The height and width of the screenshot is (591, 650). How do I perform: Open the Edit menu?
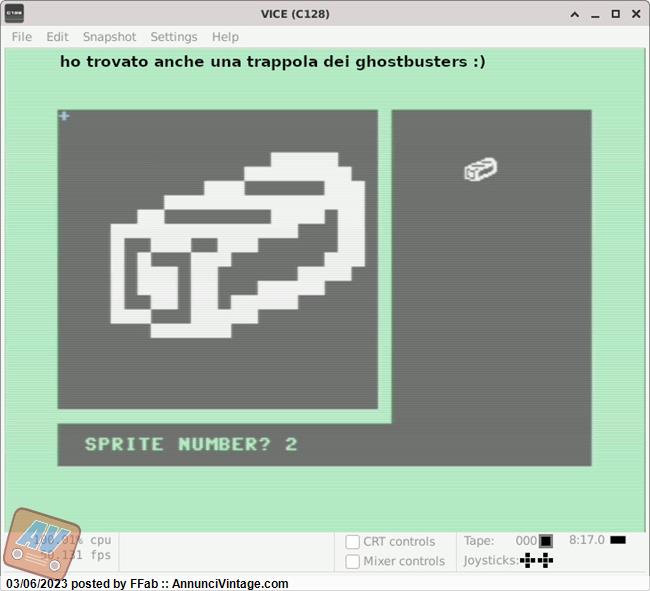coord(57,37)
